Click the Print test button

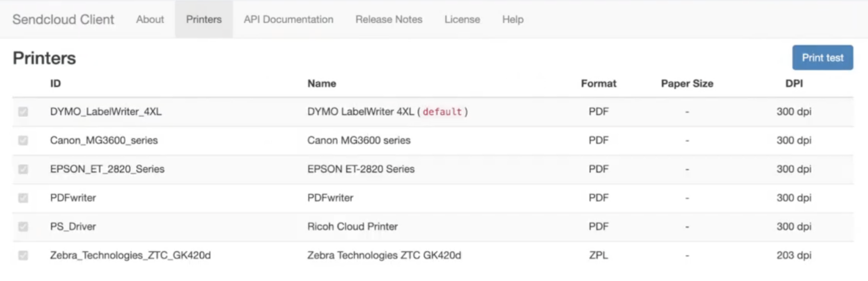click(x=822, y=58)
